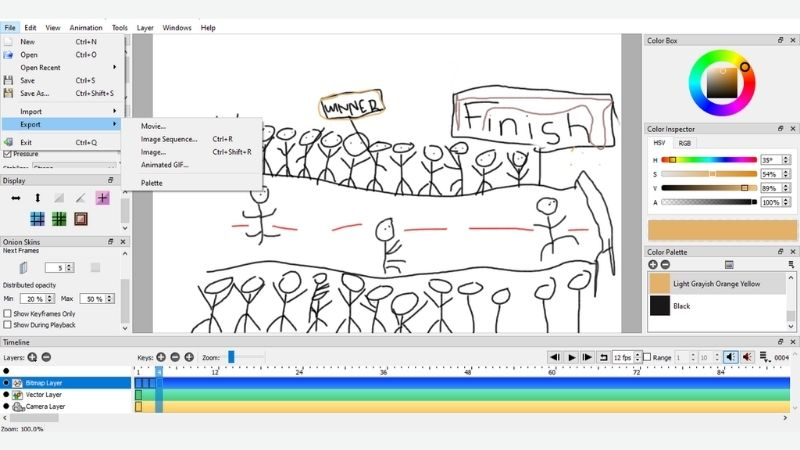The width and height of the screenshot is (800, 450).
Task: Jump to the next frame button
Action: [x=587, y=357]
